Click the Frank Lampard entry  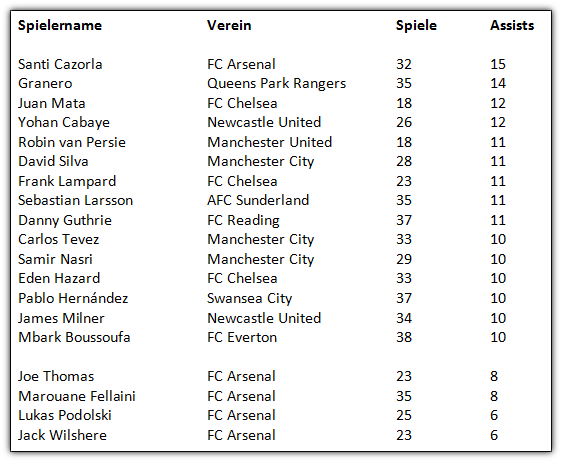click(x=67, y=181)
